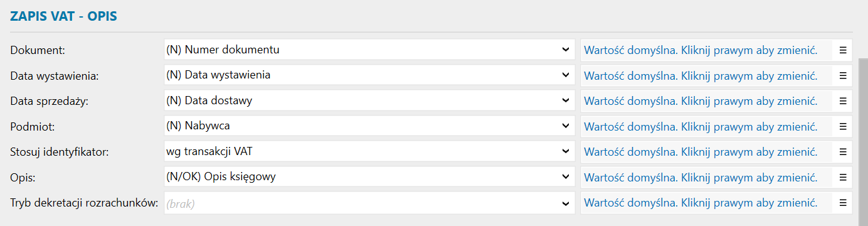The height and width of the screenshot is (226, 868).
Task: Click the ZAPIS VAT - OPIS section header
Action: pyautogui.click(x=64, y=17)
